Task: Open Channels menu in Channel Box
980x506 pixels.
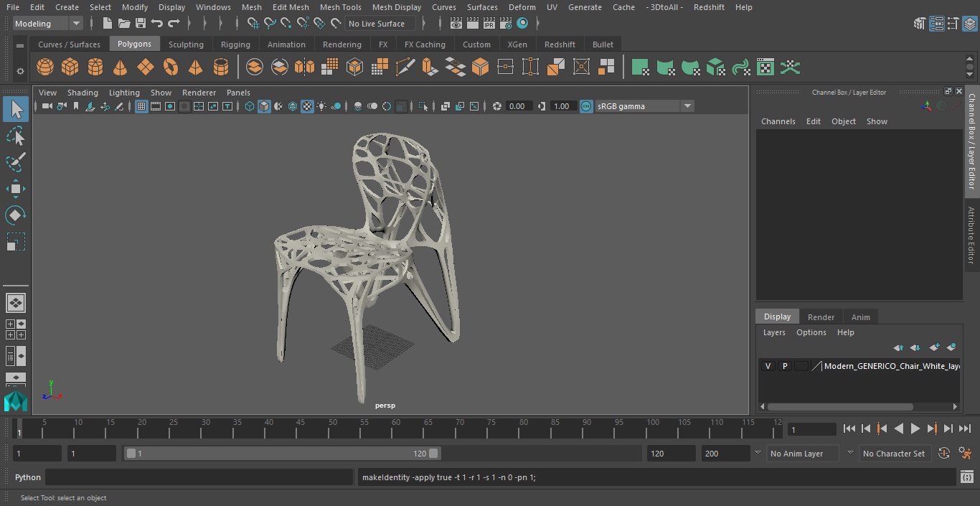Action: (778, 121)
